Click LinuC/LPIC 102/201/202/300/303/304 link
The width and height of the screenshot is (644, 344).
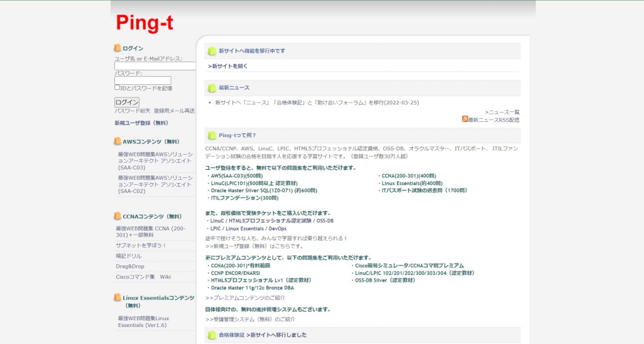coord(415,274)
